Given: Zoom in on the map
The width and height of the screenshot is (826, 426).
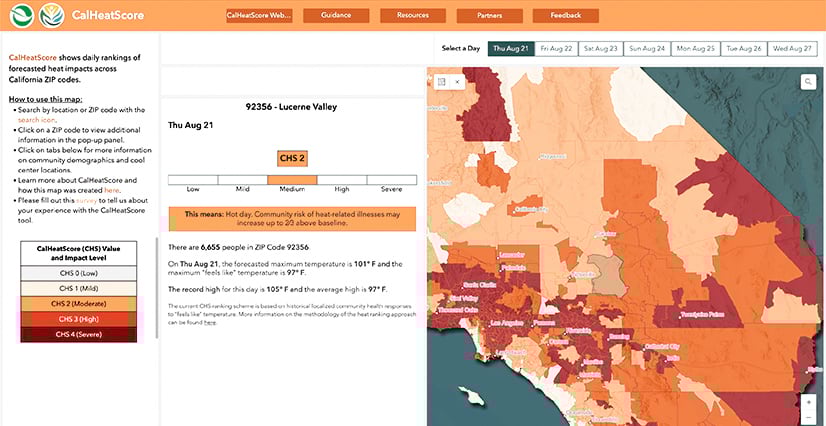Looking at the screenshot, I should coord(809,401).
